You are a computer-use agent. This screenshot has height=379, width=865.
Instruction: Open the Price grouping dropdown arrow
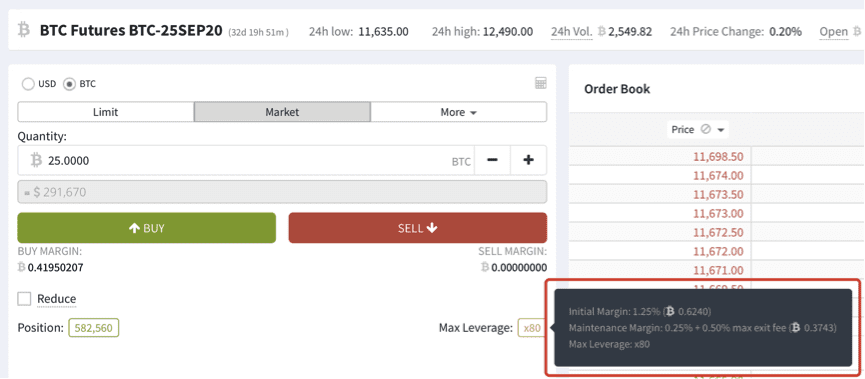[720, 130]
